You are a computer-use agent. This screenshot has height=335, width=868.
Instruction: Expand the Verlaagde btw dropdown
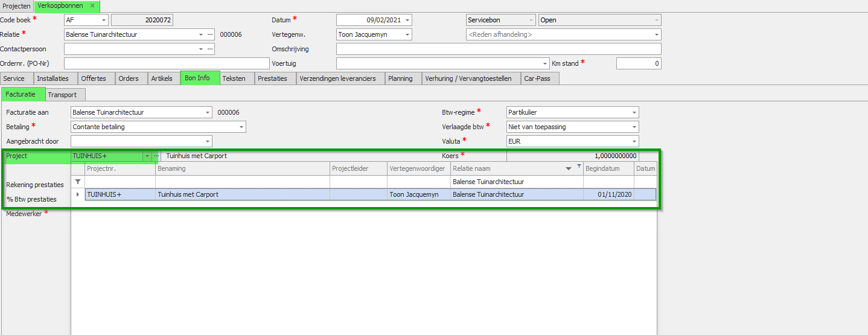pos(634,127)
